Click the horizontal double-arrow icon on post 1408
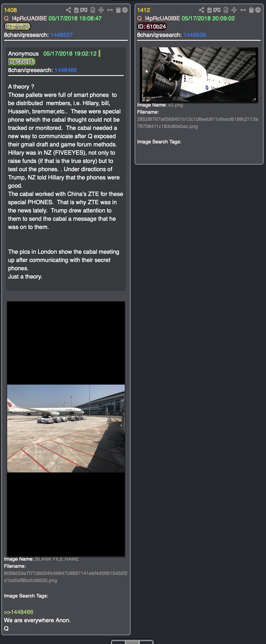 point(110,10)
